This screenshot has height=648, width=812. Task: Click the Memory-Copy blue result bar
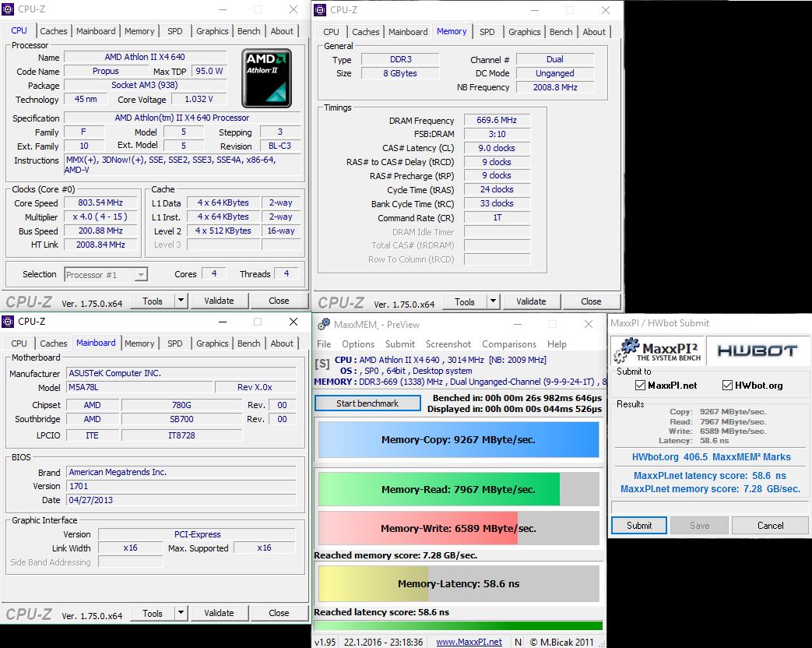pyautogui.click(x=459, y=439)
